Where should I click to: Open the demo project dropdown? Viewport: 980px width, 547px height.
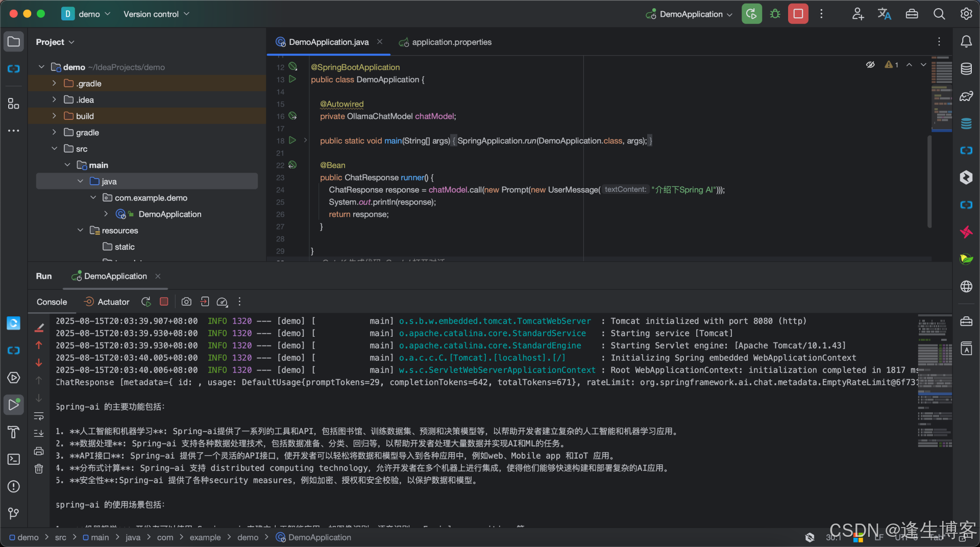click(86, 14)
